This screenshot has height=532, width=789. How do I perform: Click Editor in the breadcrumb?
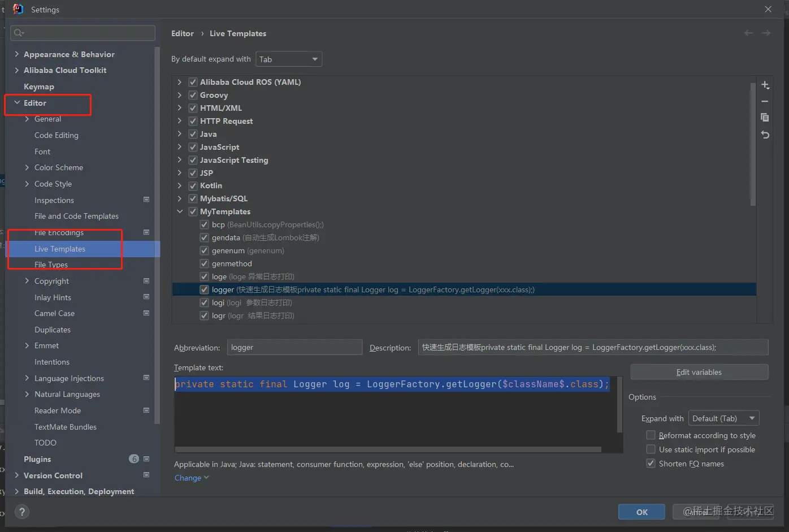click(183, 33)
